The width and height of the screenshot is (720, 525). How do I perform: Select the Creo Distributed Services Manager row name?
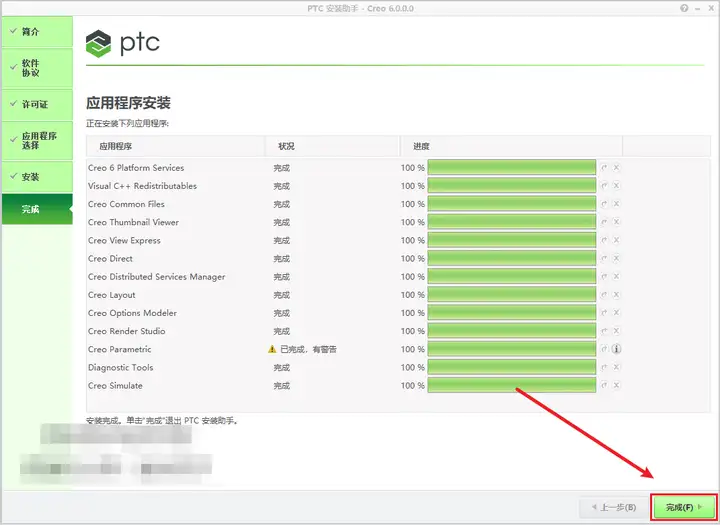point(157,277)
